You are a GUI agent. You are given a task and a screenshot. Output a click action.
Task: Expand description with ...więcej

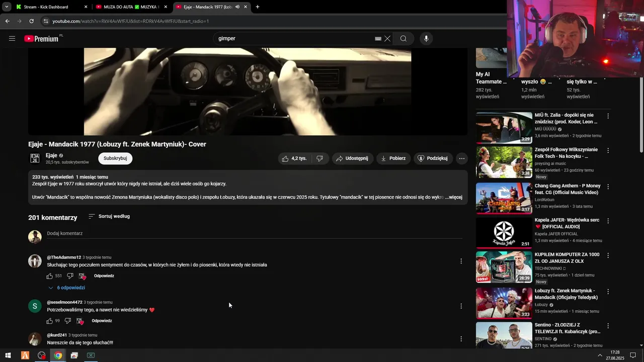[x=454, y=197]
